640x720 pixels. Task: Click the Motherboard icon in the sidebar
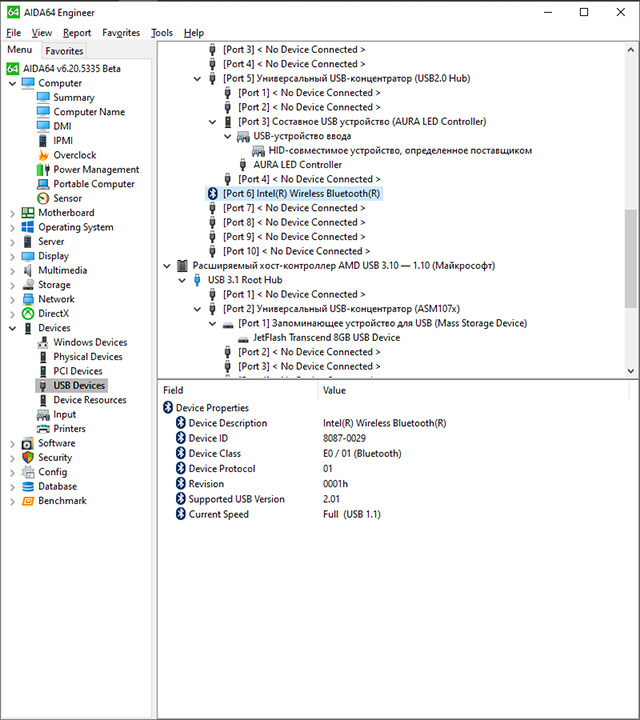point(28,213)
